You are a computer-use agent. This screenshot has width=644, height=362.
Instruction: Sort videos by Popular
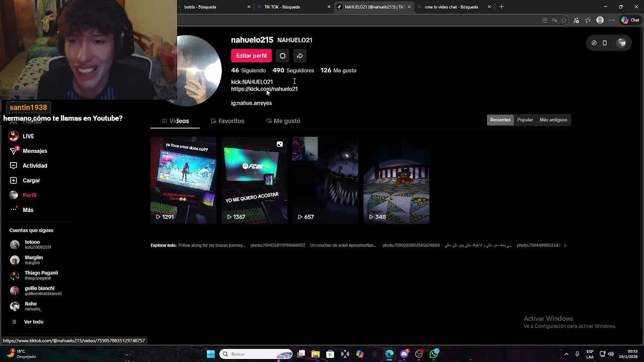[x=525, y=120]
